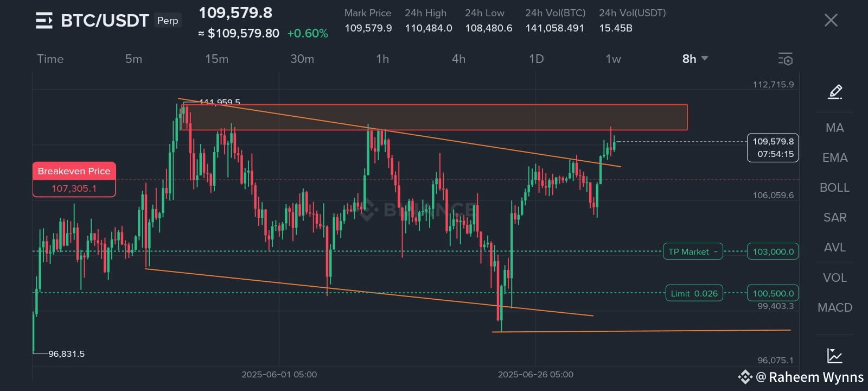Click the ≈ $109,579.80 USD equivalent
Image resolution: width=868 pixels, height=391 pixels.
pyautogui.click(x=239, y=34)
